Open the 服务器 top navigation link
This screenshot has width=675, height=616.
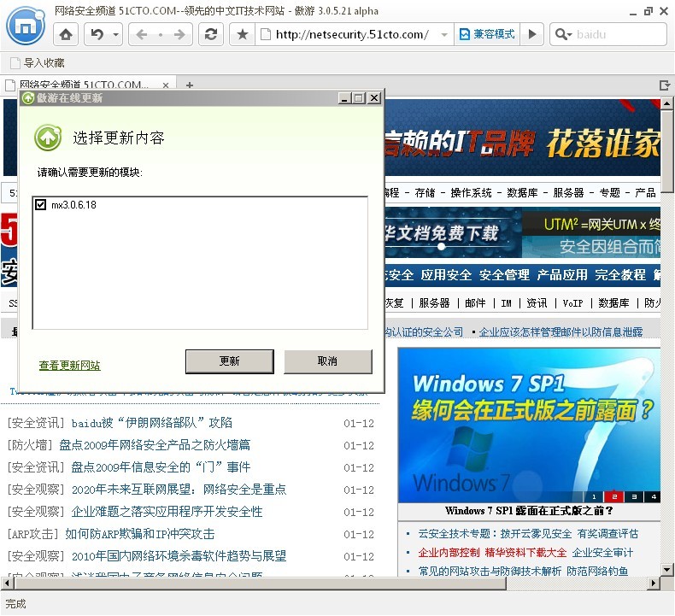coord(568,192)
